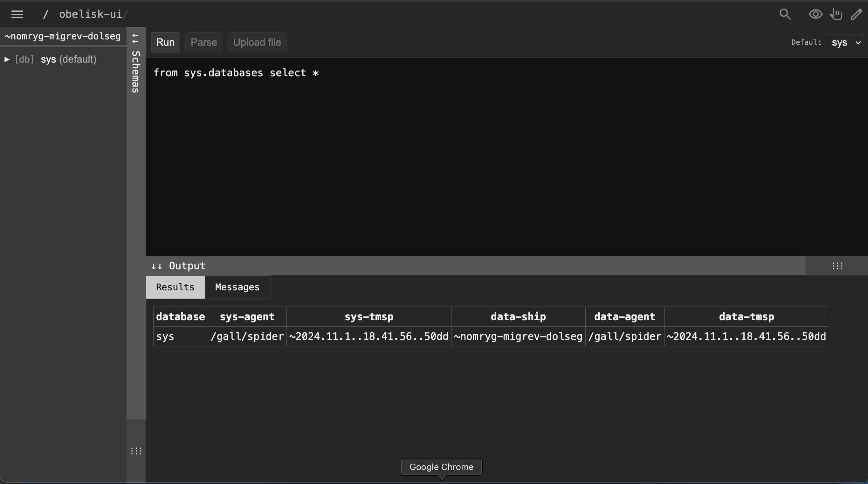Click the obelisk-ui breadcrumb path
The height and width of the screenshot is (484, 868).
pos(91,14)
